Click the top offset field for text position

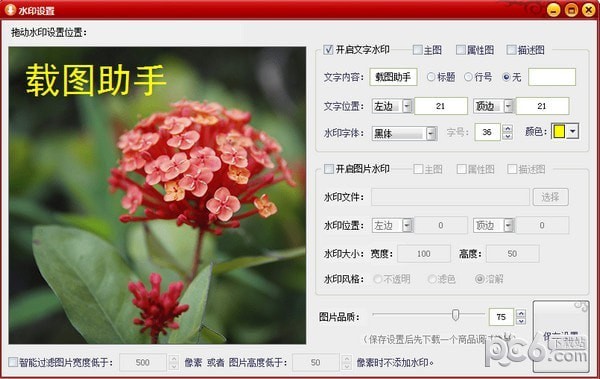[x=542, y=106]
